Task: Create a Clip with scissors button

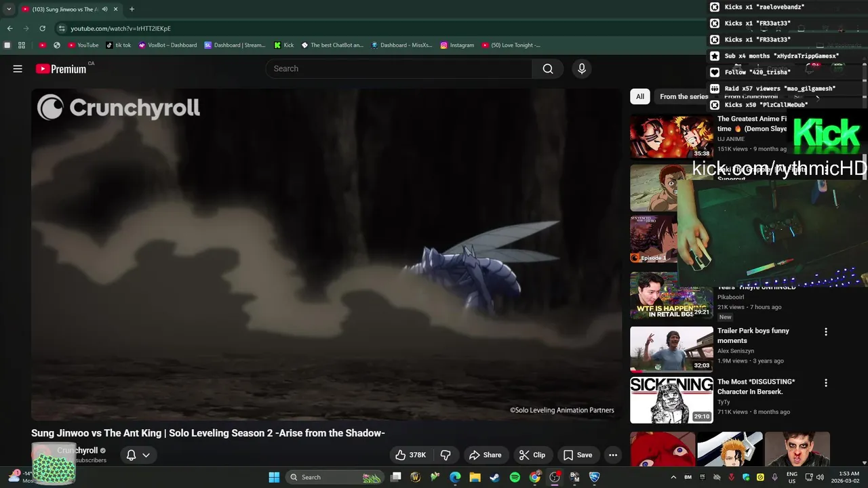Action: click(x=532, y=455)
